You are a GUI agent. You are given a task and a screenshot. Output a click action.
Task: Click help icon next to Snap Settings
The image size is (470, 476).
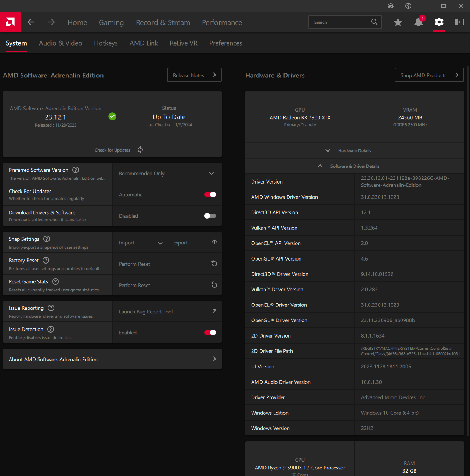click(47, 239)
